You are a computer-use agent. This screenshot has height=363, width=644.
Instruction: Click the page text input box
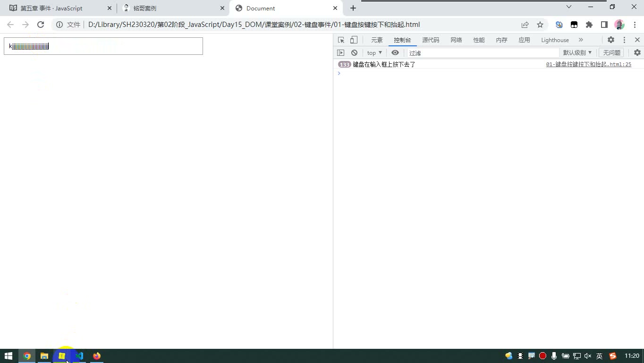103,46
